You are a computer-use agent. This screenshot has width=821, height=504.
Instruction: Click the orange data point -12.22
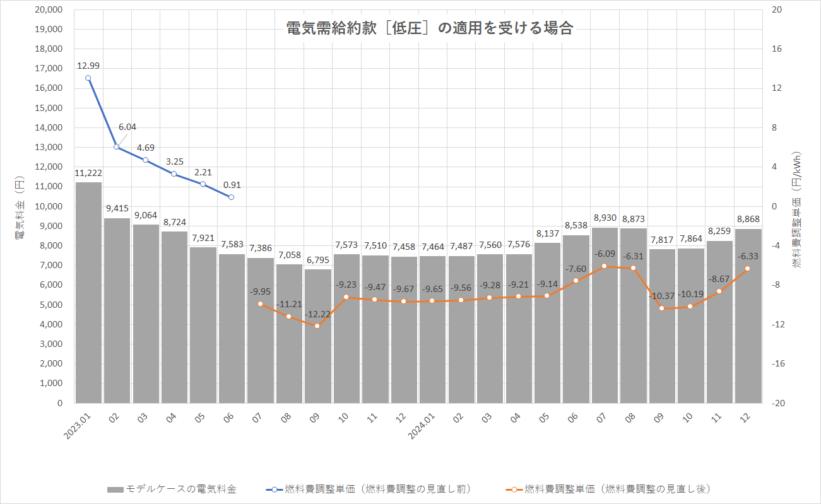click(x=317, y=325)
